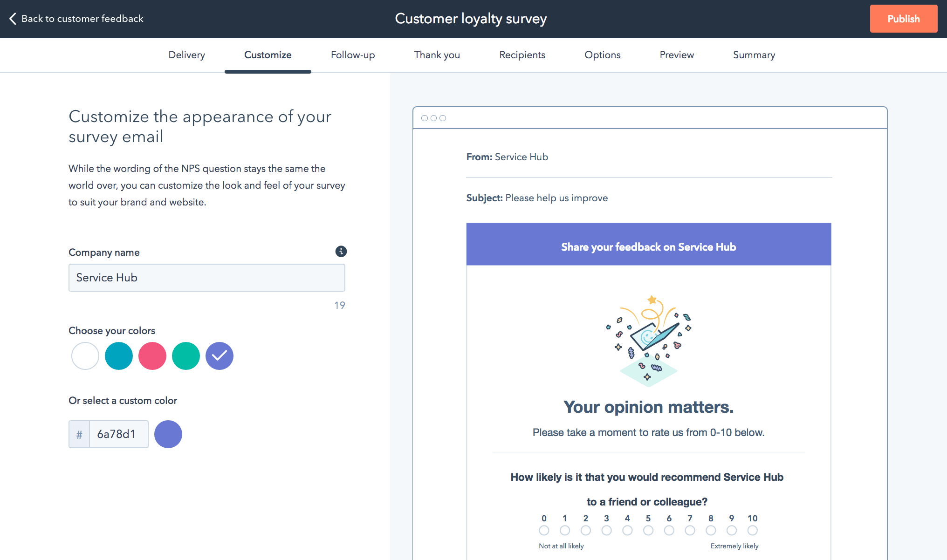Image resolution: width=947 pixels, height=560 pixels.
Task: Select the purple checkmark color swatch
Action: coord(220,355)
